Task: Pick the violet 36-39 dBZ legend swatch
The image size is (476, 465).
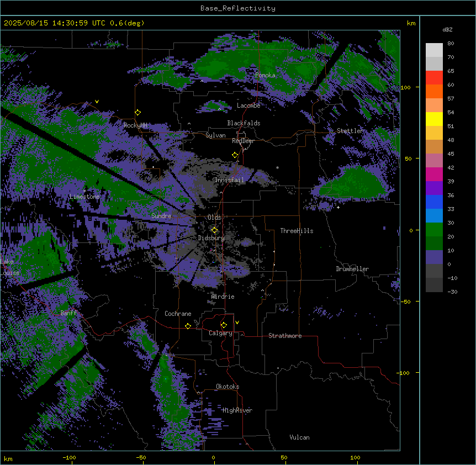Action: point(434,188)
